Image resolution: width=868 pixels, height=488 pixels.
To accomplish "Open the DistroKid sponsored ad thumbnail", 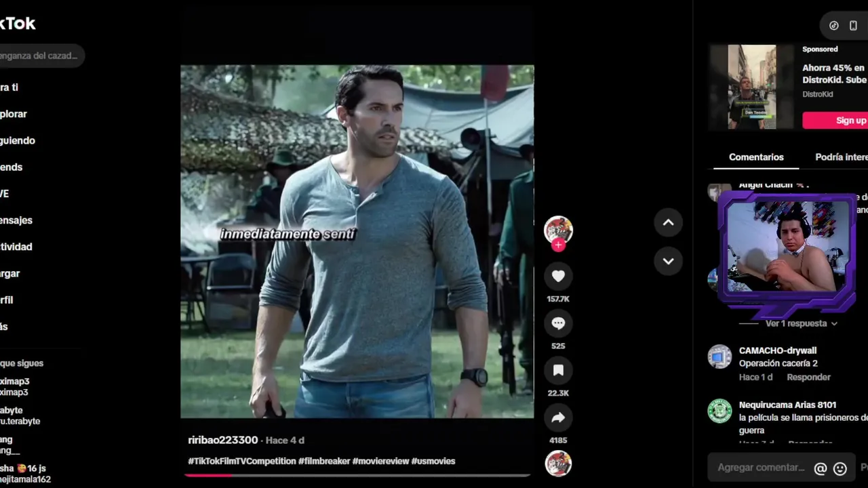I will [752, 87].
